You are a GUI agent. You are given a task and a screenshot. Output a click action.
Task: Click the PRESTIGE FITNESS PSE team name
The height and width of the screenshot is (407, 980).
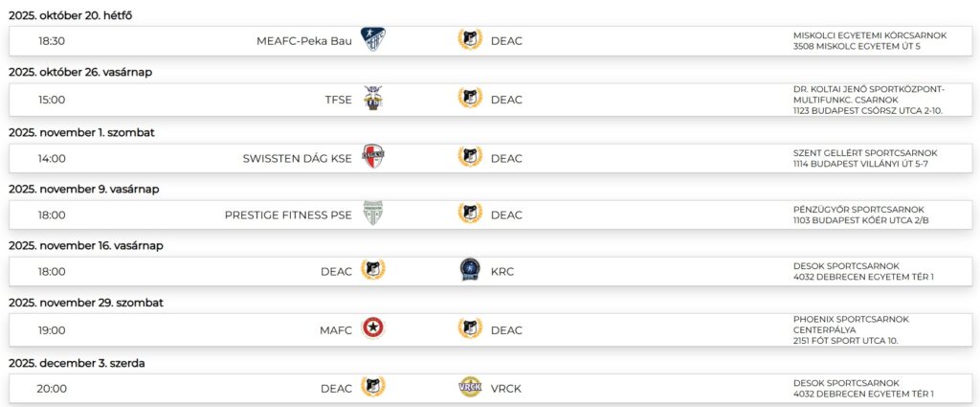[288, 215]
